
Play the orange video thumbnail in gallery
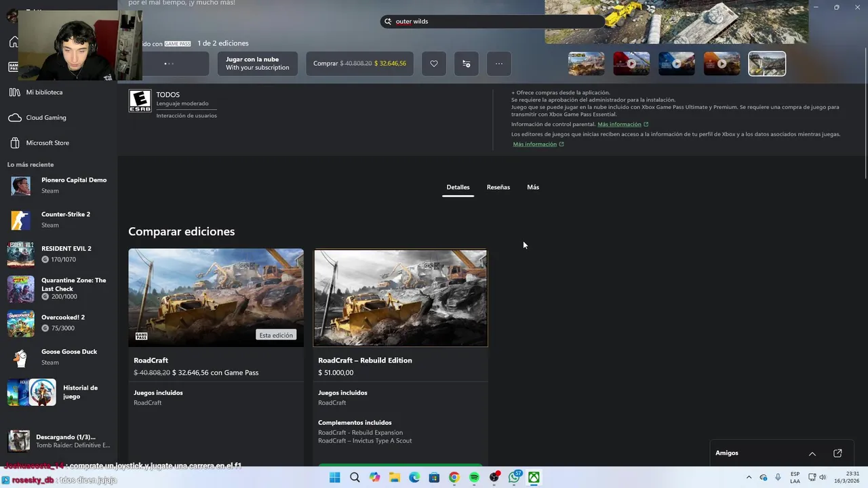(722, 64)
